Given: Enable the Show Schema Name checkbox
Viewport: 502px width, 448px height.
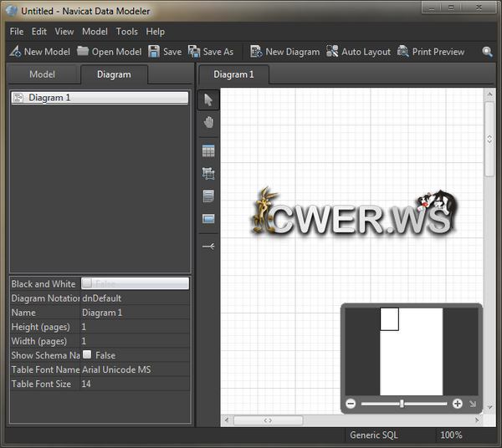Looking at the screenshot, I should (87, 354).
